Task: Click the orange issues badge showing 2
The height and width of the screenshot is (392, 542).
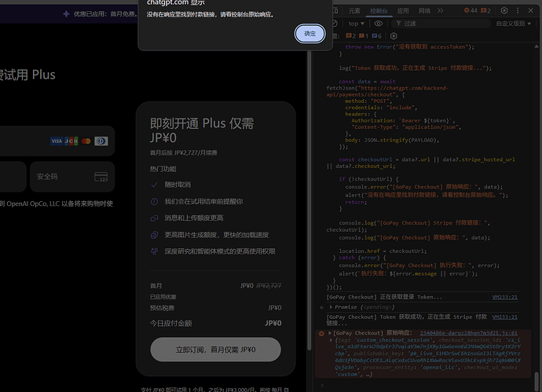Action: tap(350, 36)
